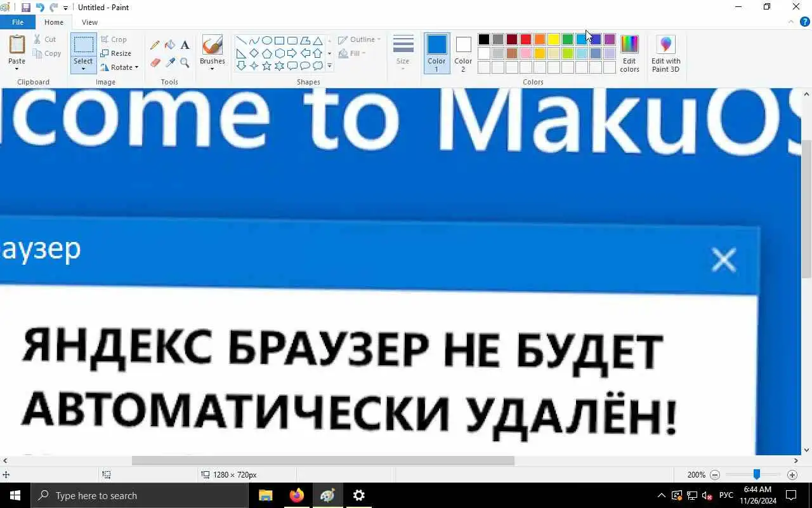This screenshot has height=508, width=812.
Task: Click the Paste clipboard icon
Action: click(17, 44)
